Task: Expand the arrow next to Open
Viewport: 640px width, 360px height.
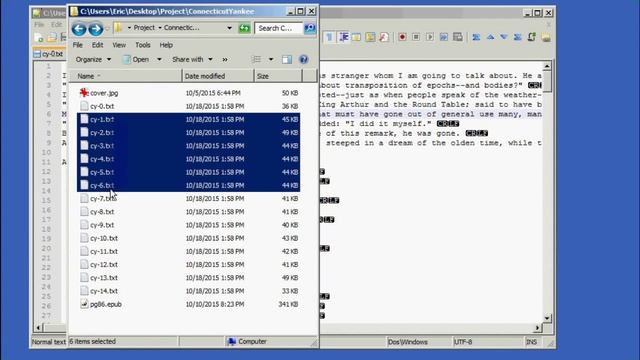Action: click(x=159, y=60)
